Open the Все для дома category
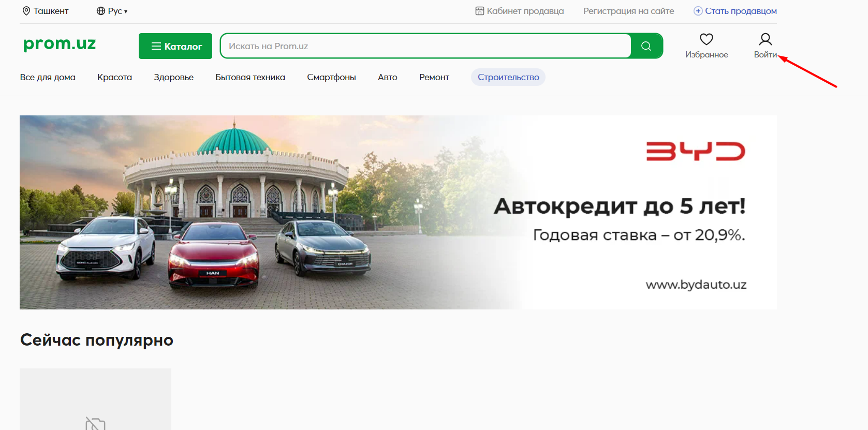The image size is (868, 430). 48,77
